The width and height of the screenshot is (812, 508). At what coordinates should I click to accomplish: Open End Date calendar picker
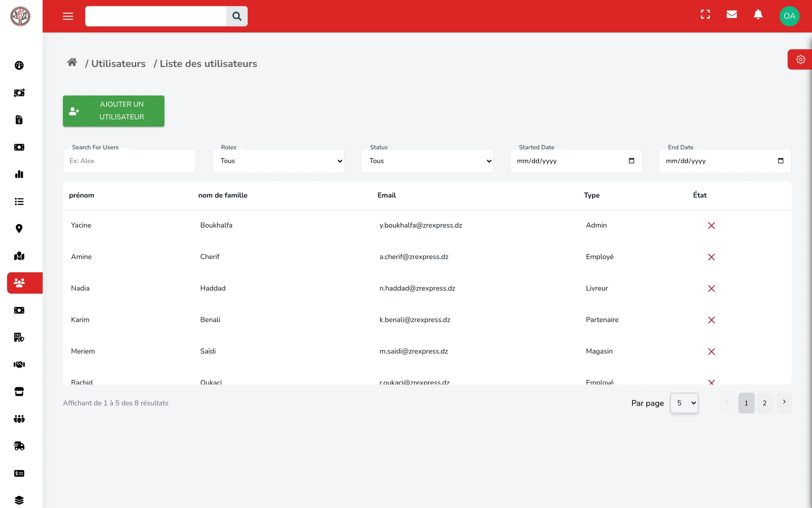click(x=780, y=161)
